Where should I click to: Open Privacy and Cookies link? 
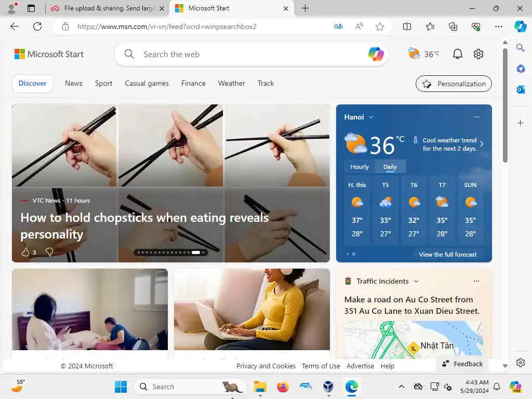tap(265, 366)
